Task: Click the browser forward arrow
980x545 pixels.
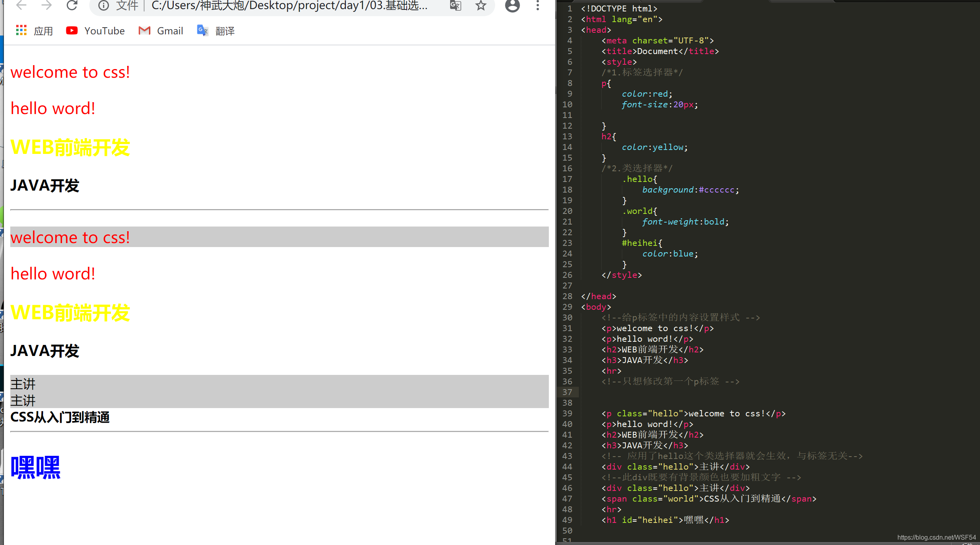Action: tap(47, 5)
